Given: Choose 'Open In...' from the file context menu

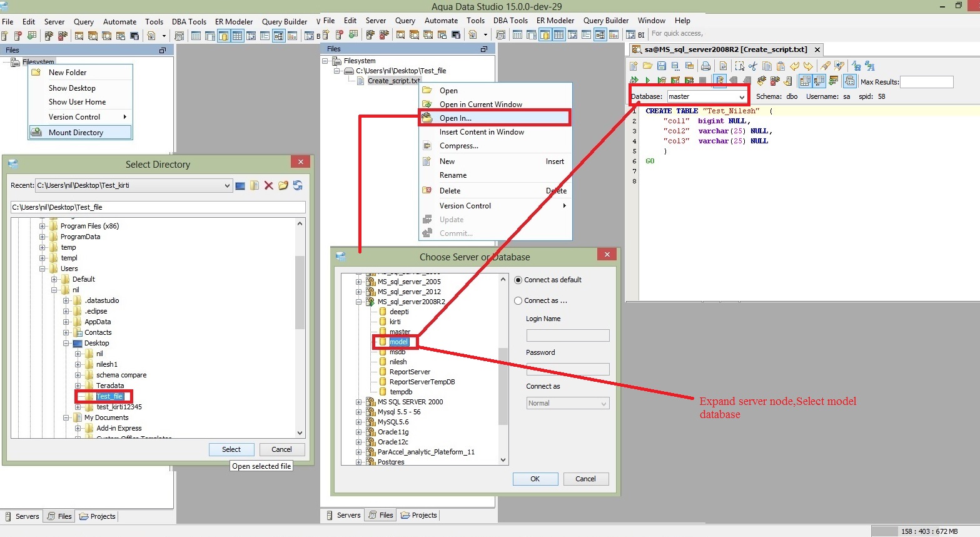Looking at the screenshot, I should coord(495,118).
